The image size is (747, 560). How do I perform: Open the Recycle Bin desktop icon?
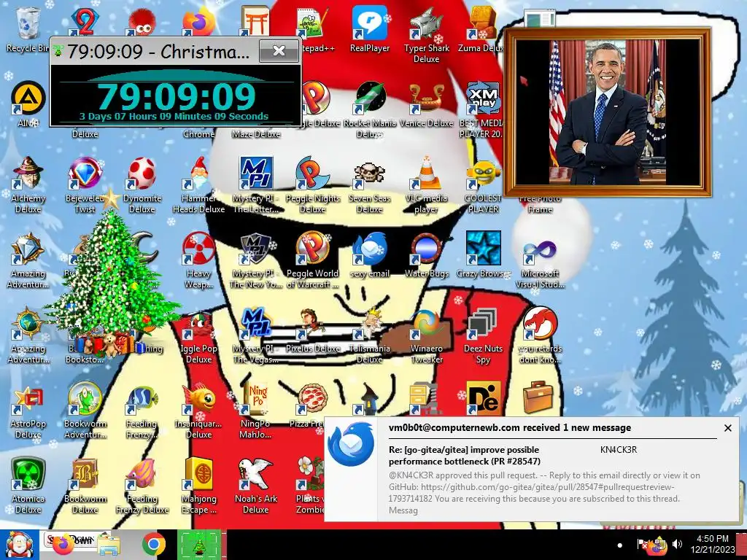[x=28, y=29]
